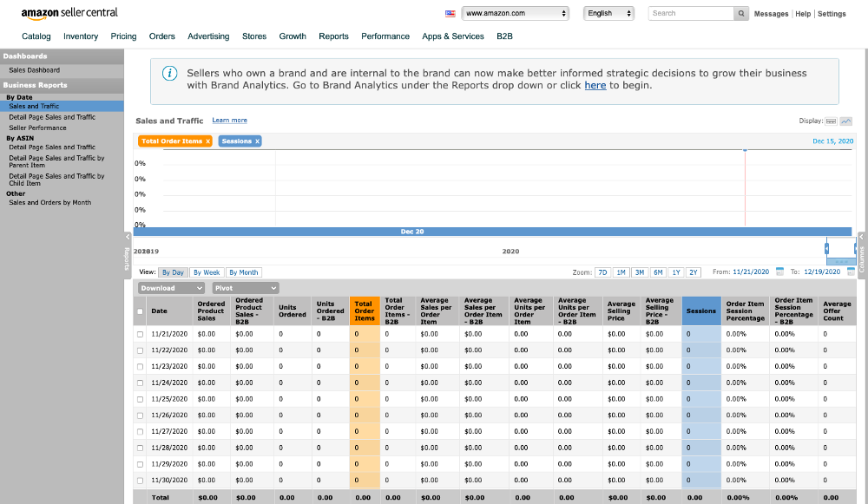The height and width of the screenshot is (504, 868).
Task: Open the From date calendar icon
Action: tap(779, 272)
